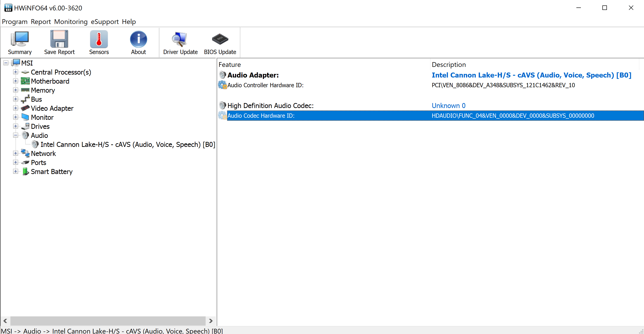Click the Unknown 0 codec link
644x334 pixels.
(x=448, y=106)
